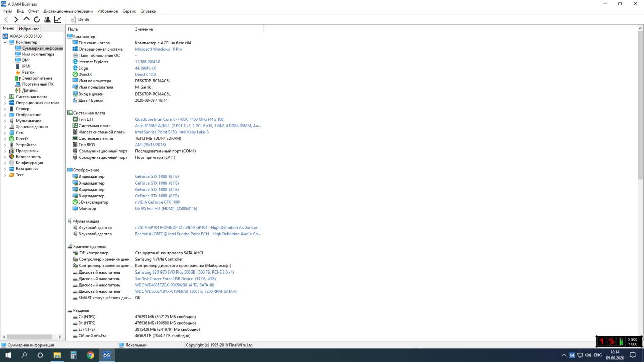Viewport: 644px width, 362px height.
Task: Open the Отчёт menu in menu bar
Action: pos(34,11)
